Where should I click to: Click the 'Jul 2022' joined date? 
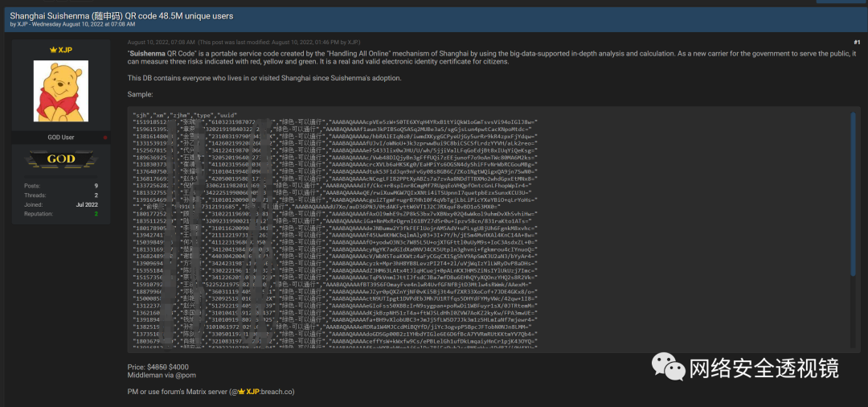87,204
